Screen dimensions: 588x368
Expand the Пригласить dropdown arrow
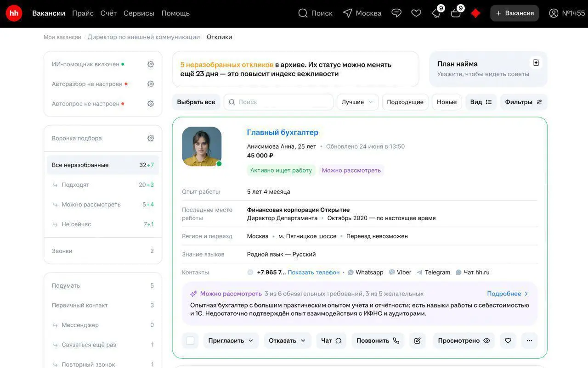click(x=251, y=340)
